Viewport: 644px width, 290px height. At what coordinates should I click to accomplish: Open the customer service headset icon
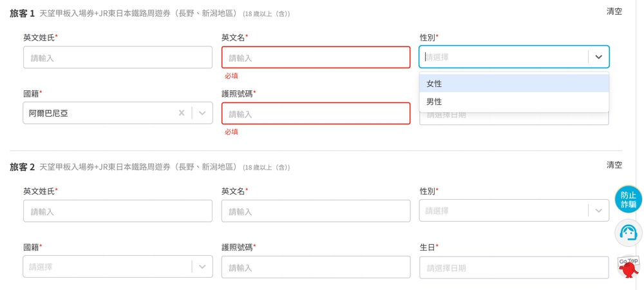pos(628,233)
